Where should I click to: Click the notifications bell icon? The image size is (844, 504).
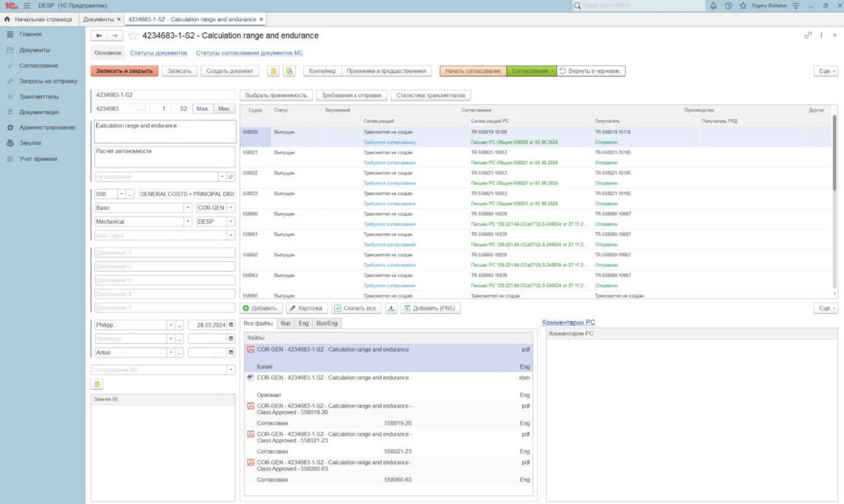click(x=713, y=5)
